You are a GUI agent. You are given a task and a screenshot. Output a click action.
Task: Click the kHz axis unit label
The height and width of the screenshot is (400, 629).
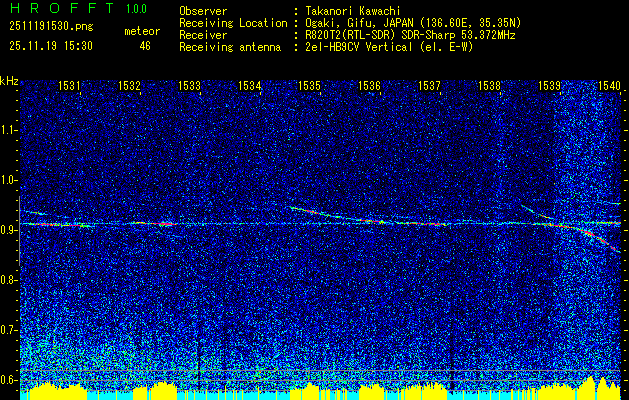pyautogui.click(x=9, y=81)
